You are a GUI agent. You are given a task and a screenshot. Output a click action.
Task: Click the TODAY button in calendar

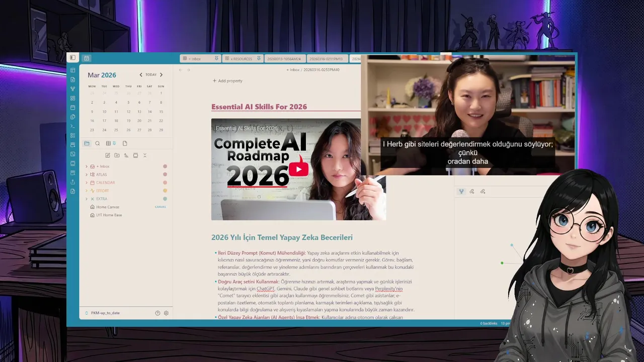tap(151, 75)
